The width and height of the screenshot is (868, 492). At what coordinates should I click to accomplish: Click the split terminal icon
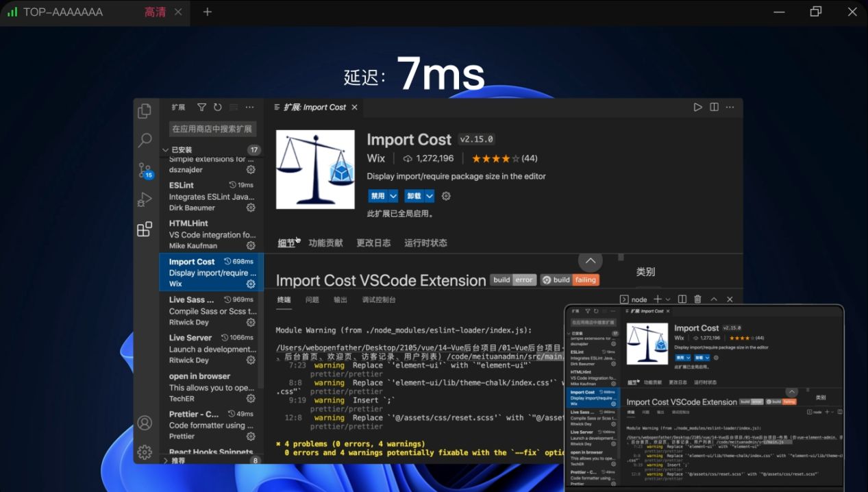pos(682,299)
